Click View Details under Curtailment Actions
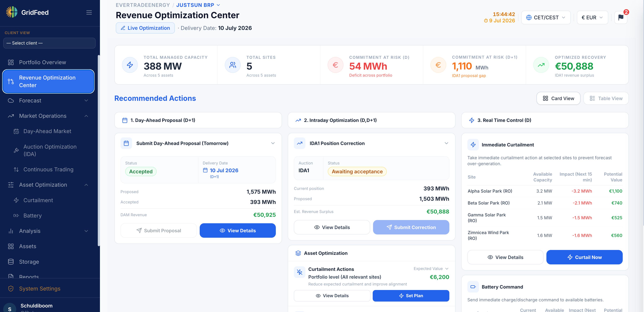 click(x=332, y=296)
